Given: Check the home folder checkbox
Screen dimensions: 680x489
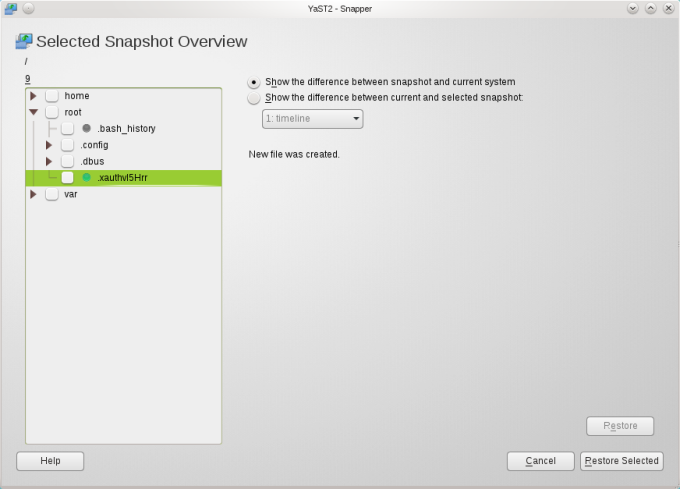Looking at the screenshot, I should click(x=52, y=96).
